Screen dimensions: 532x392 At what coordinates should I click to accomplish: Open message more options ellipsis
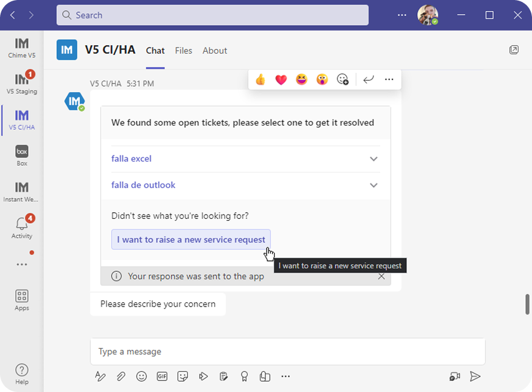point(389,80)
